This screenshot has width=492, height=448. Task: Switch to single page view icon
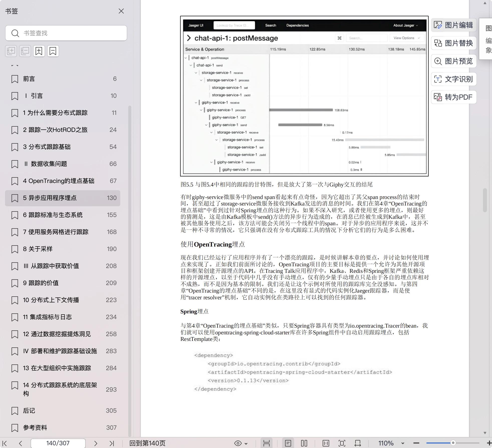pos(288,443)
